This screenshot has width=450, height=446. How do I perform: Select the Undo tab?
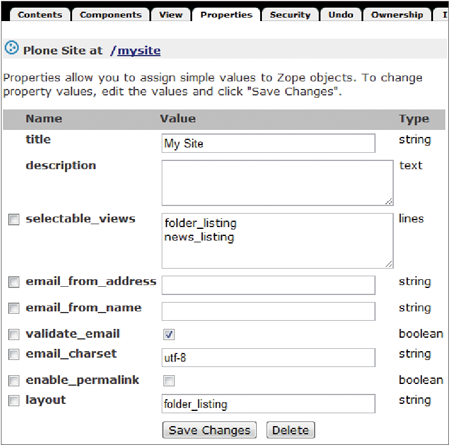point(341,15)
